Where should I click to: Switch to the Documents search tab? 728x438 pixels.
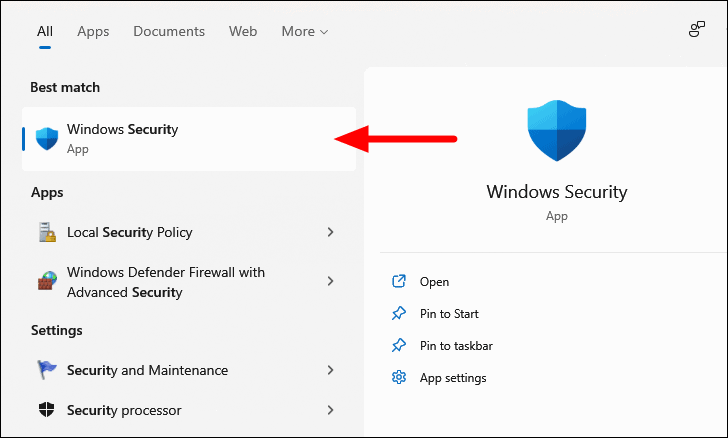(169, 32)
